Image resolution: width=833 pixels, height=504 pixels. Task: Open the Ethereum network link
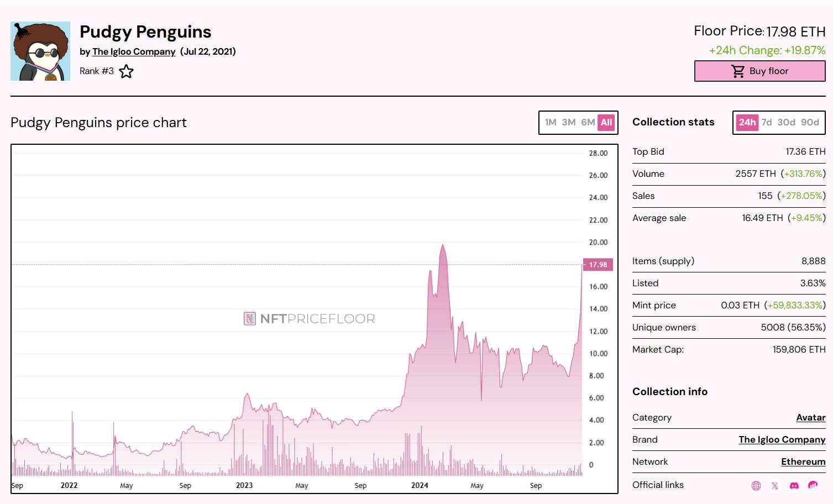[803, 462]
